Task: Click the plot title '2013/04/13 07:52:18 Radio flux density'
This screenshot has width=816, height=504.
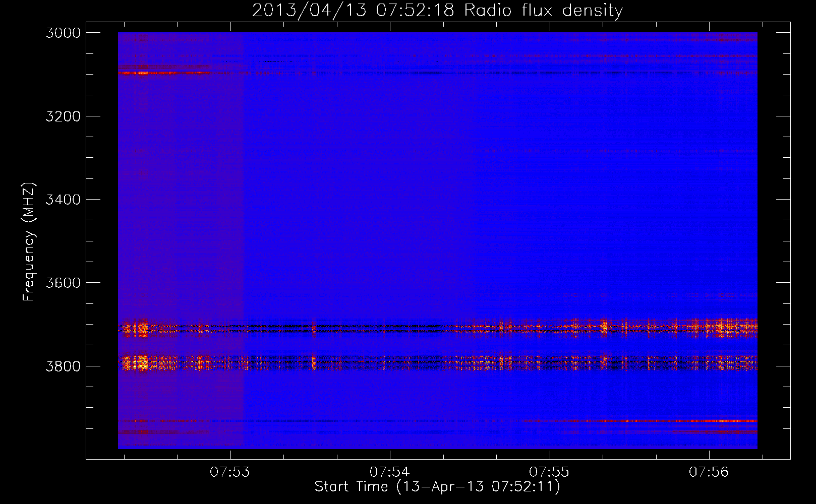Action: tap(438, 11)
